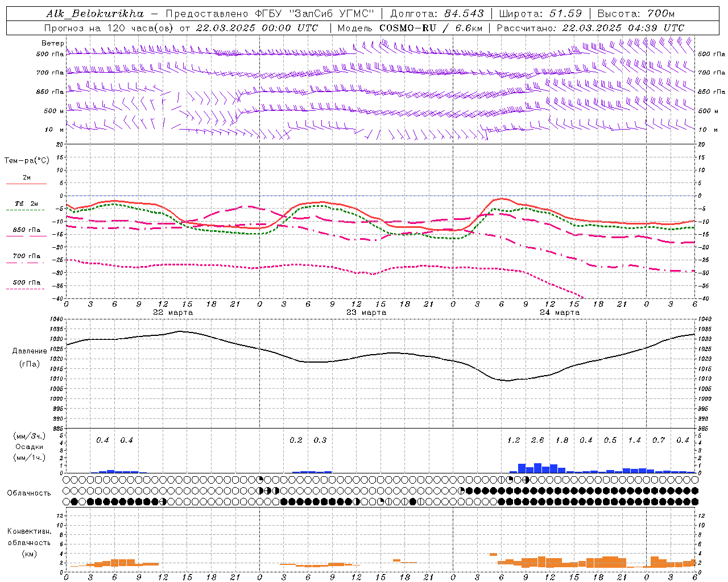Viewport: 728px width, 582px height.
Task: Click the 700 гПа temperature legend label
Action: point(27,256)
